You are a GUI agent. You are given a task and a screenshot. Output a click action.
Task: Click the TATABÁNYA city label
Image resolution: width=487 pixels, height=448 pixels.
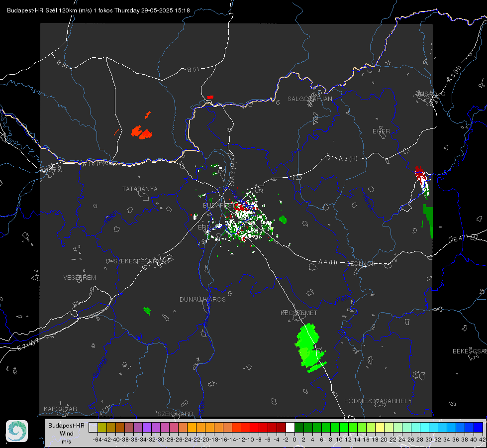pyautogui.click(x=140, y=189)
